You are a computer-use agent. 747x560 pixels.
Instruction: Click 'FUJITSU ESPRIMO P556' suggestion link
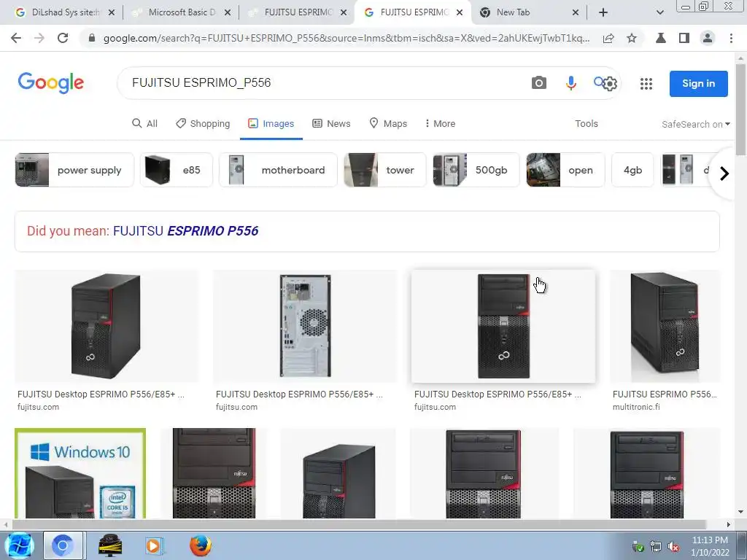tap(186, 231)
